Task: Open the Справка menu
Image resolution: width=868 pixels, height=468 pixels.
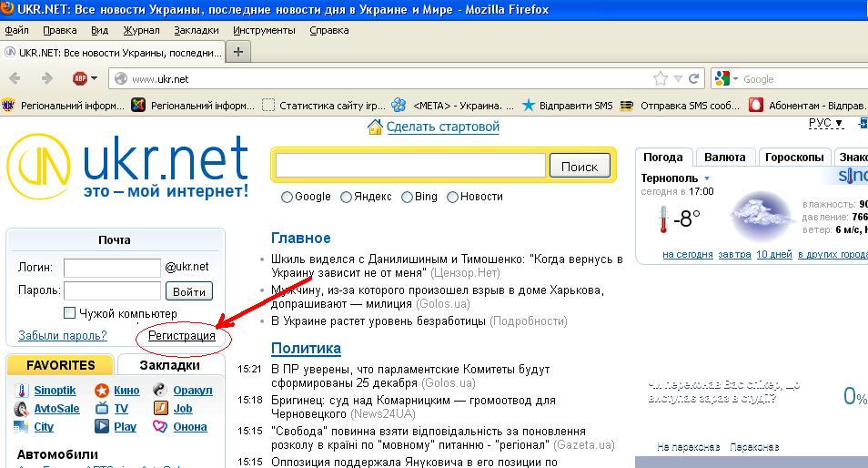Action: click(328, 30)
